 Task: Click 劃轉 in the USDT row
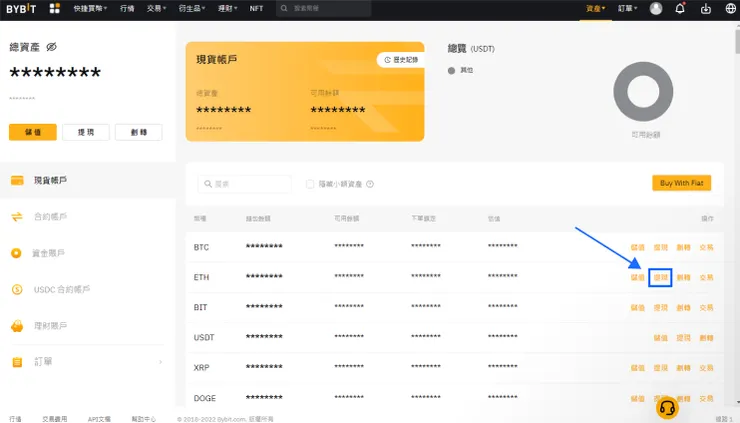tap(706, 338)
